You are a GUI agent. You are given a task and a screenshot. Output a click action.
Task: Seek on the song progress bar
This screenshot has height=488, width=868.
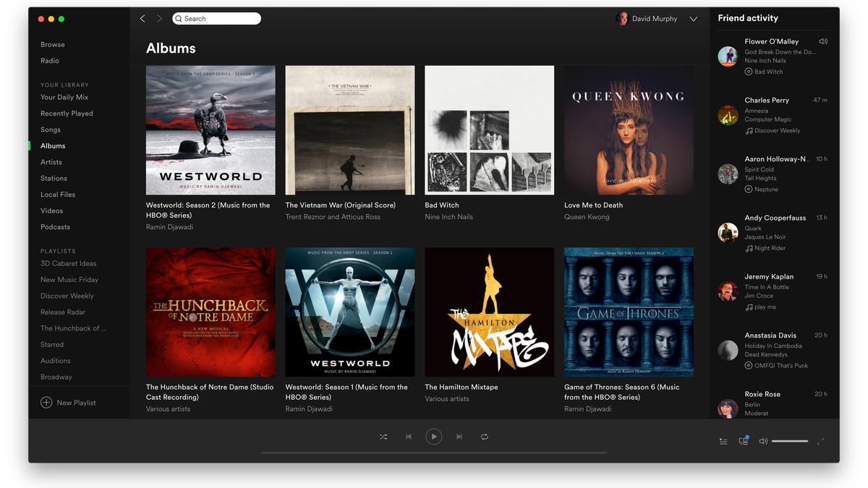(x=434, y=453)
